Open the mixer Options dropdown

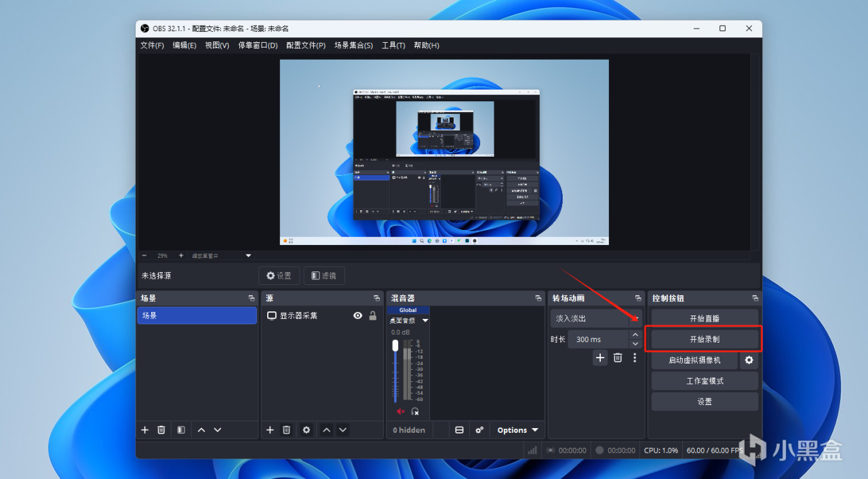(x=517, y=430)
